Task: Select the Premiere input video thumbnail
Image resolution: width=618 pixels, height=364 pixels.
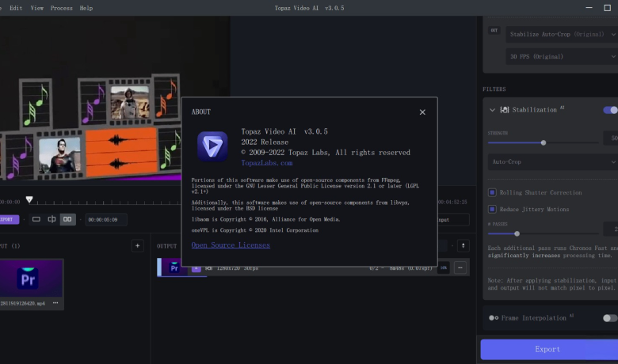Action: point(31,278)
